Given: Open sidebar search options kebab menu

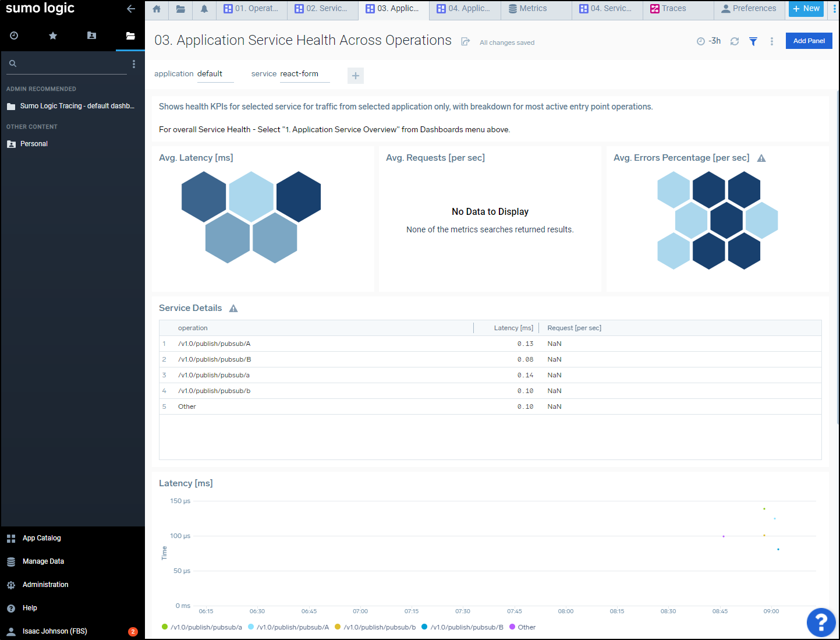Looking at the screenshot, I should [x=134, y=64].
